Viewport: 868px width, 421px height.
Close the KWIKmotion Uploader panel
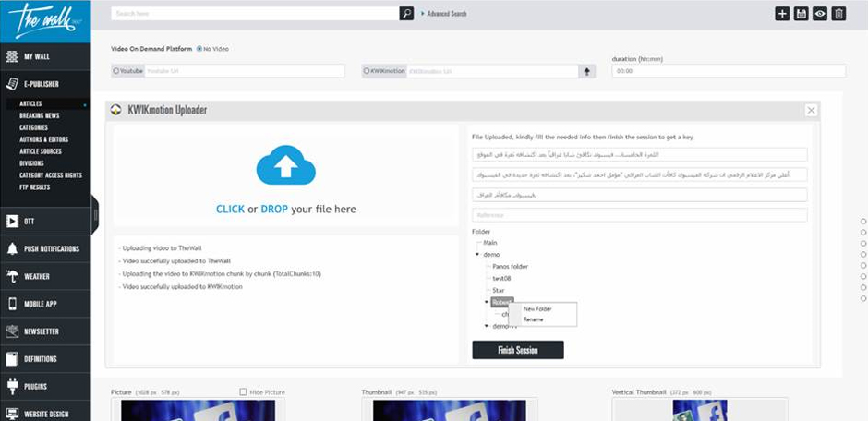811,110
